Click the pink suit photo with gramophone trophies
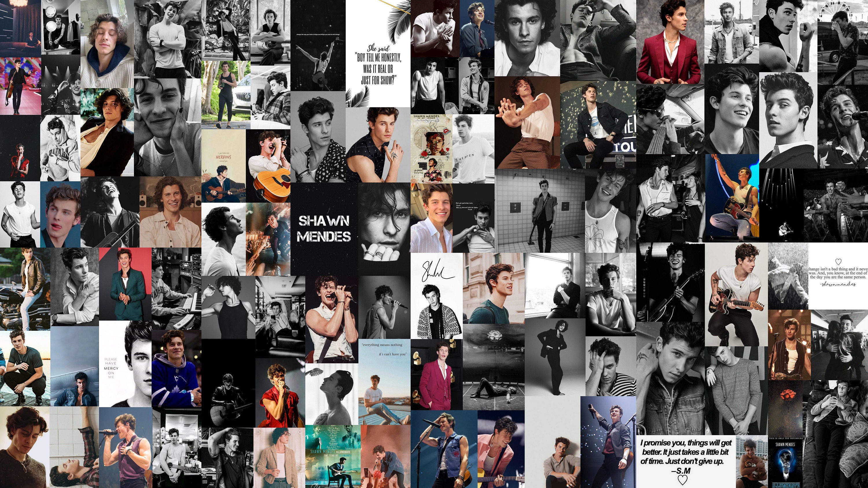868x488 pixels. pyautogui.click(x=436, y=374)
